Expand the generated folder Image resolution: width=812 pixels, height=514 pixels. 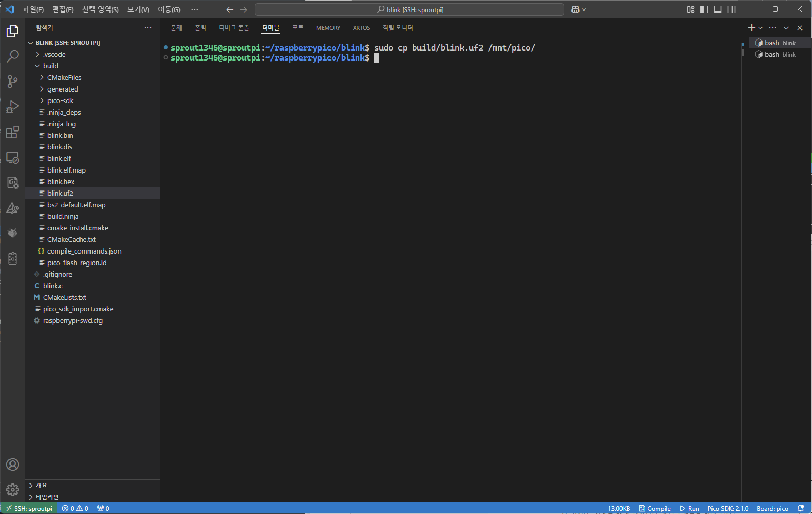pyautogui.click(x=93, y=89)
